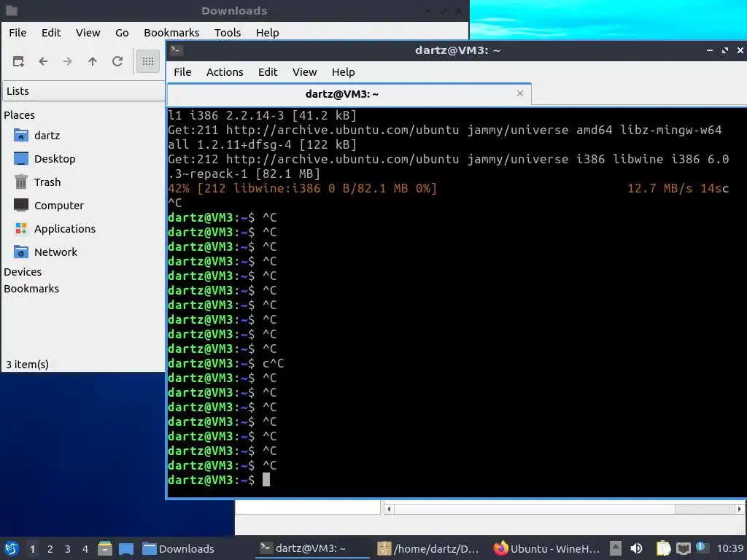The height and width of the screenshot is (560, 747).
Task: Open the Tools menu in file manager
Action: coord(228,33)
